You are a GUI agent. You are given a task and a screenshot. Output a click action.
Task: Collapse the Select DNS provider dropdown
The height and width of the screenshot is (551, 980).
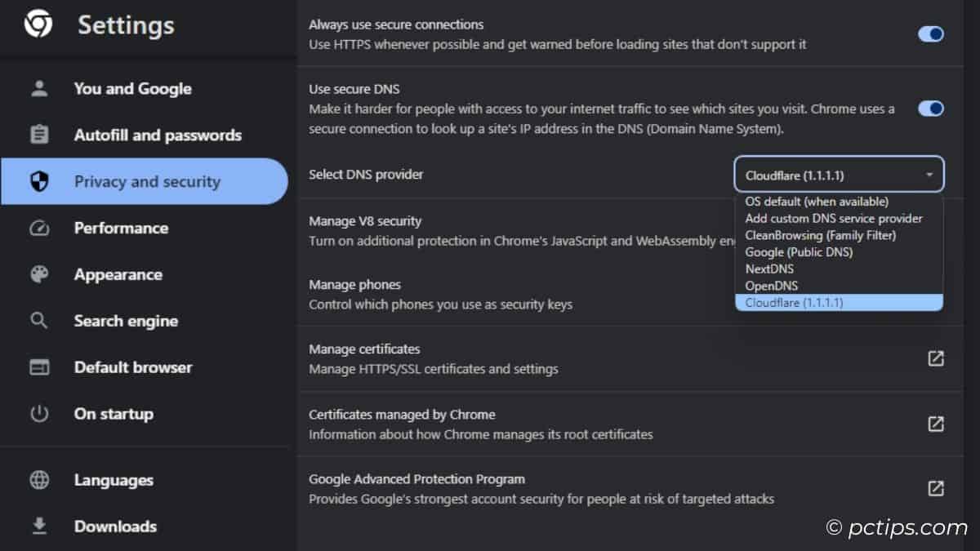(839, 175)
